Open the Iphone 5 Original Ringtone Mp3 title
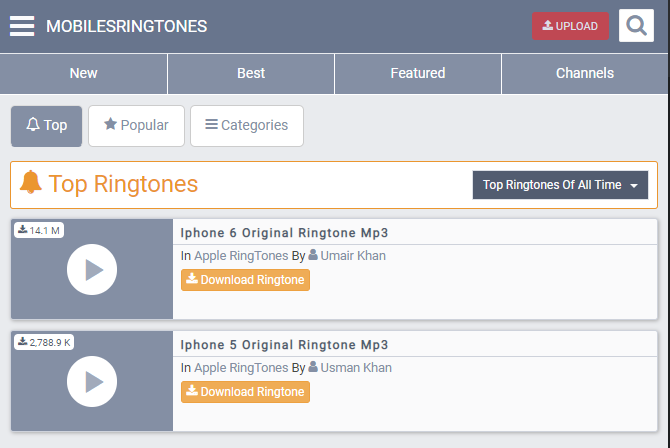This screenshot has width=670, height=448. [284, 345]
